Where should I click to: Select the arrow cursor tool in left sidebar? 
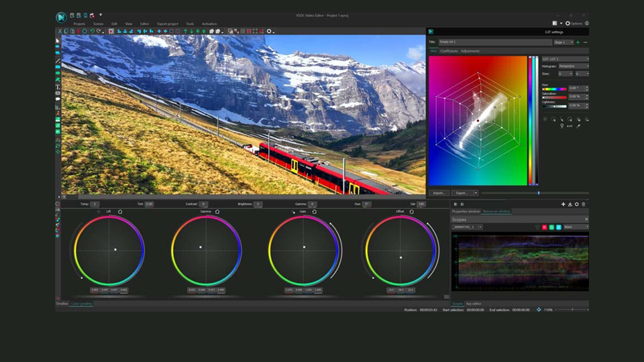[58, 41]
